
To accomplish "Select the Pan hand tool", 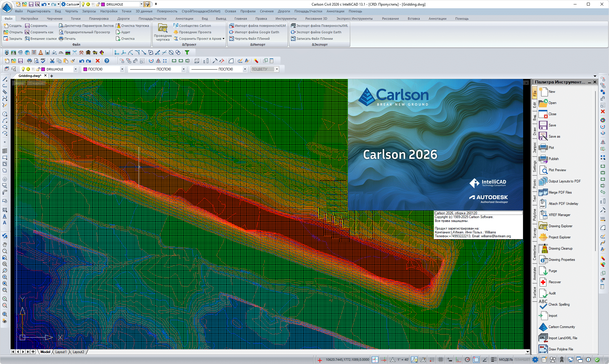I will [5, 244].
